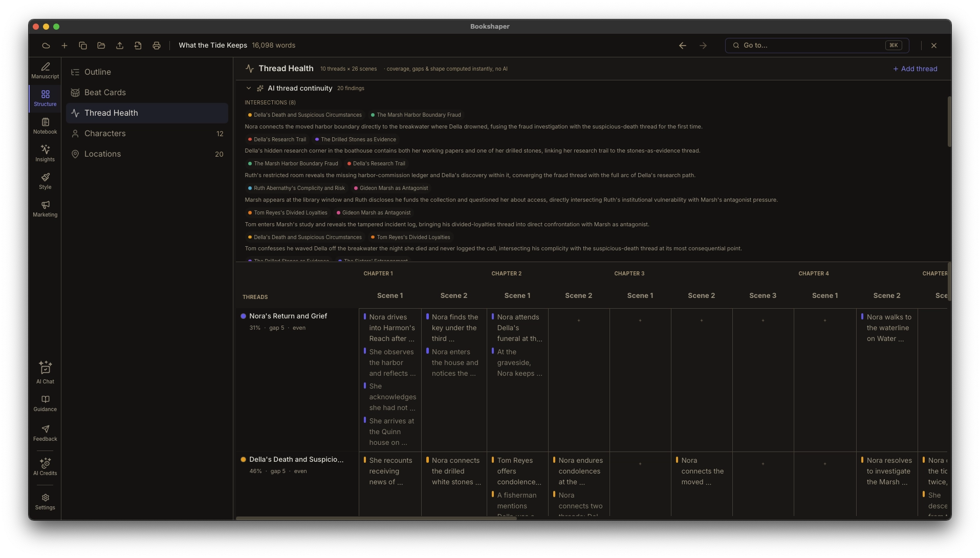980x558 pixels.
Task: Select Thread Health in the structure list
Action: pos(147,113)
